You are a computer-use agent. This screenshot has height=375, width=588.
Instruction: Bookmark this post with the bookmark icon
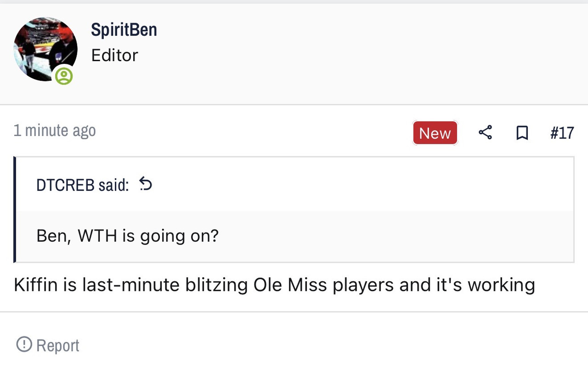coord(522,133)
